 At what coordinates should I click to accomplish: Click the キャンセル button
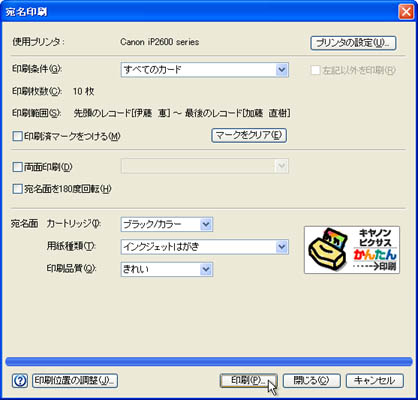coord(375,380)
